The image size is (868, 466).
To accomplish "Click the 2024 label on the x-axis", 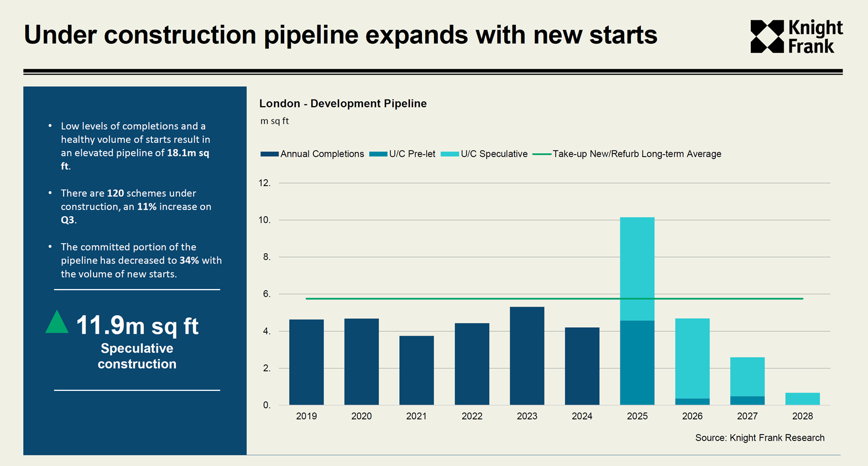I will (582, 416).
